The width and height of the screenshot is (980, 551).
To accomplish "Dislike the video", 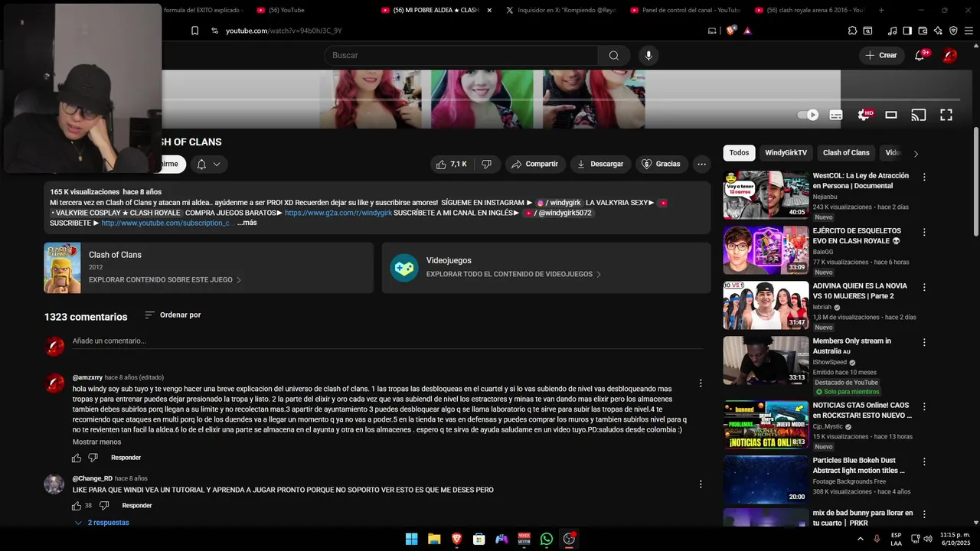I will click(x=486, y=164).
